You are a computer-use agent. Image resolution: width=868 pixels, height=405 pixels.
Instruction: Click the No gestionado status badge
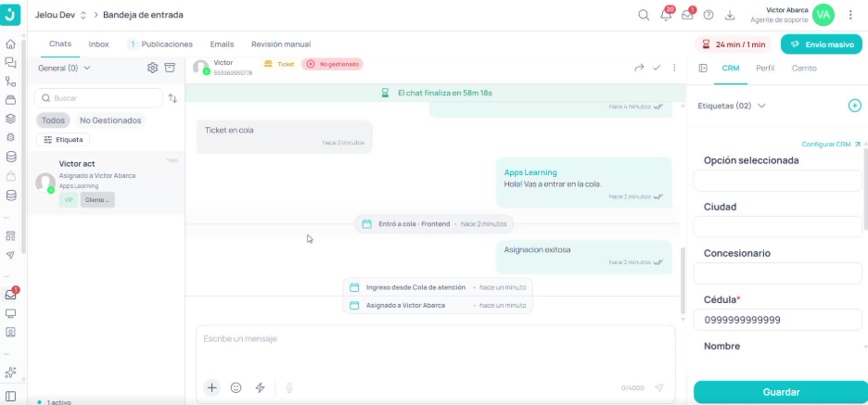(332, 64)
